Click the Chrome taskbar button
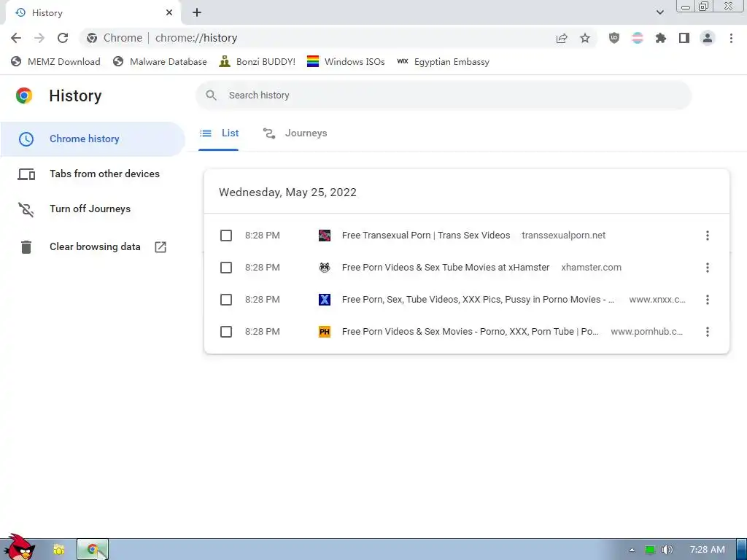747x560 pixels. (93, 549)
